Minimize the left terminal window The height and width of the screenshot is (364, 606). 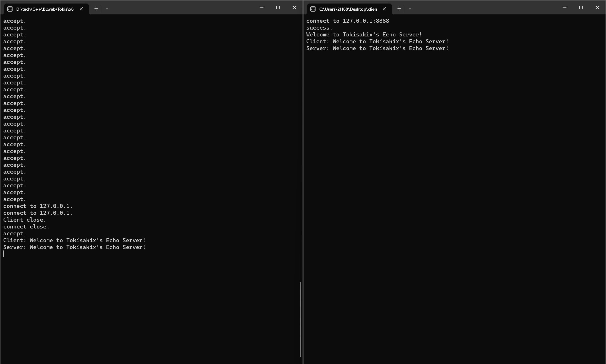coord(262,8)
